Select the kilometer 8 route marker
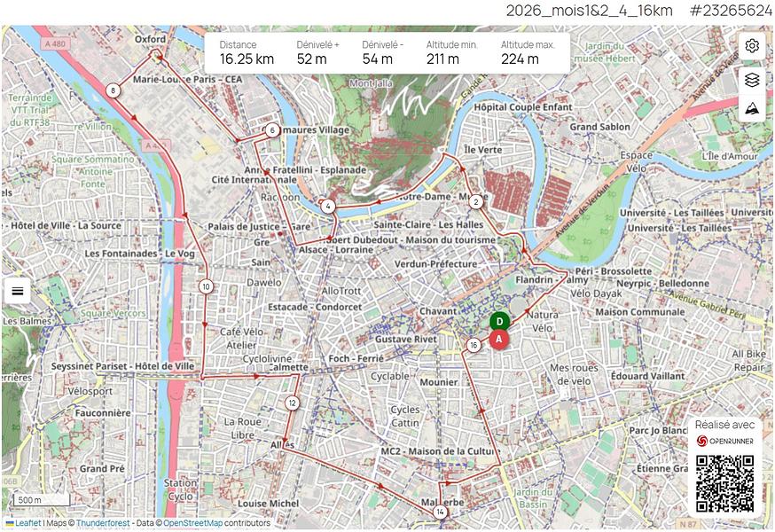 point(113,90)
